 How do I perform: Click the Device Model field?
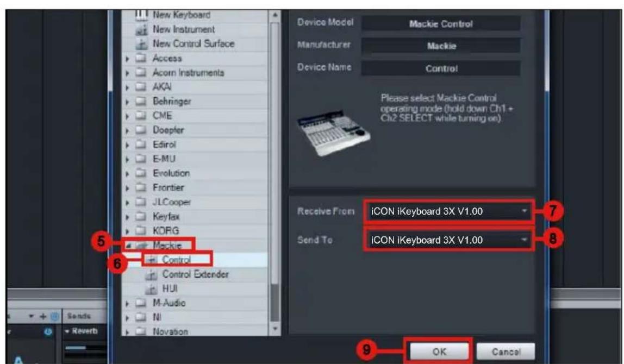pos(441,23)
